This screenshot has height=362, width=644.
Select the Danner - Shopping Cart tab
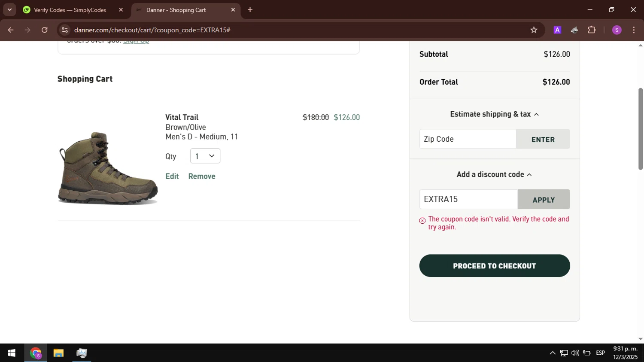click(176, 10)
